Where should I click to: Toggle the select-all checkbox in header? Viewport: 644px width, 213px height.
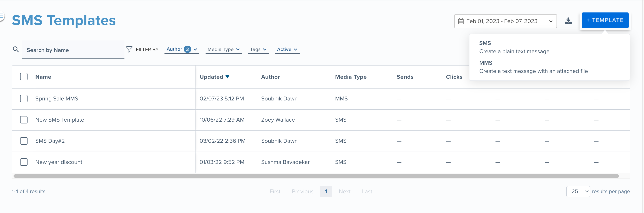(24, 76)
